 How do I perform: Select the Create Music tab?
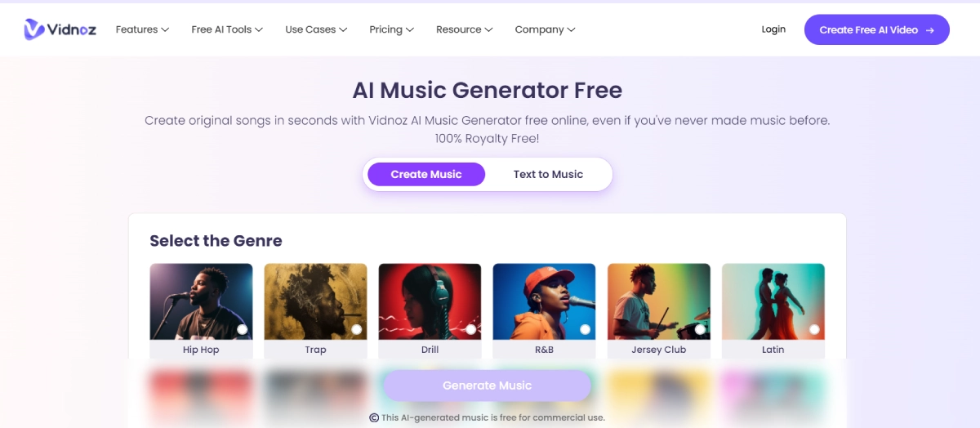pyautogui.click(x=426, y=174)
